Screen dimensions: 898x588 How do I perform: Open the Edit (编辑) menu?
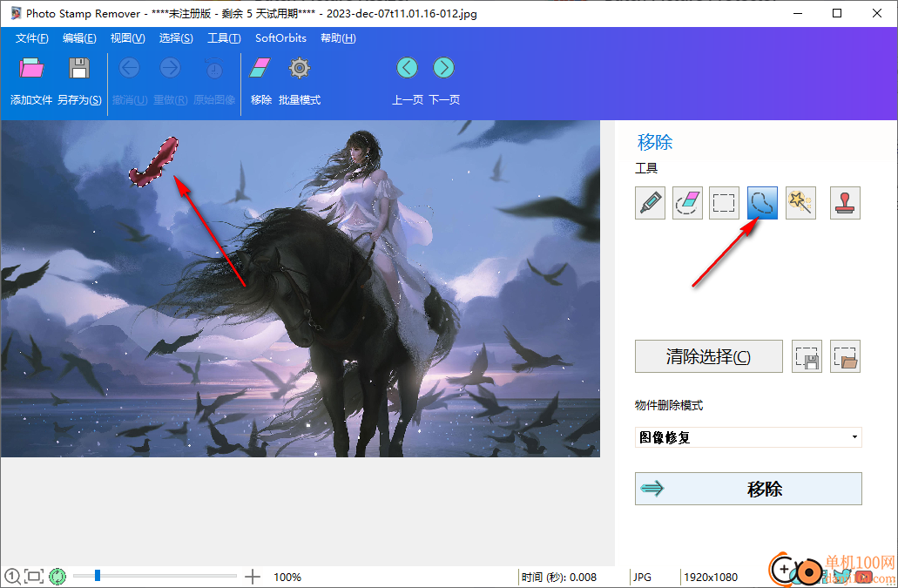tap(79, 38)
